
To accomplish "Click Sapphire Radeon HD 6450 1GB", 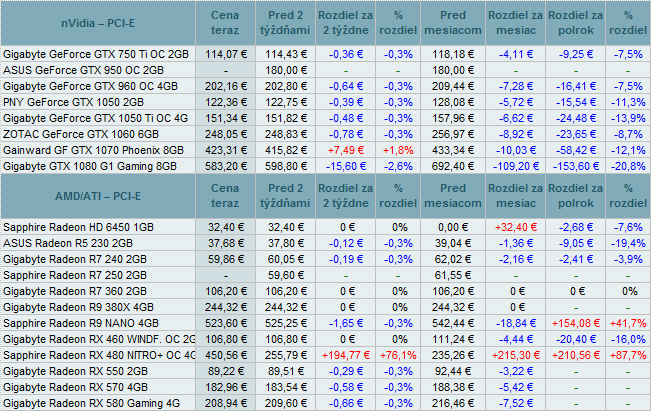I will [x=78, y=228].
